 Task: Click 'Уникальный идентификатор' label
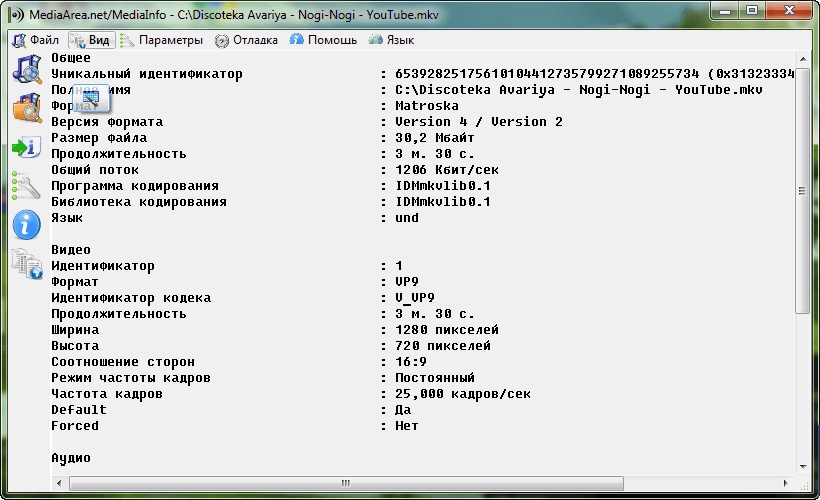tap(147, 74)
